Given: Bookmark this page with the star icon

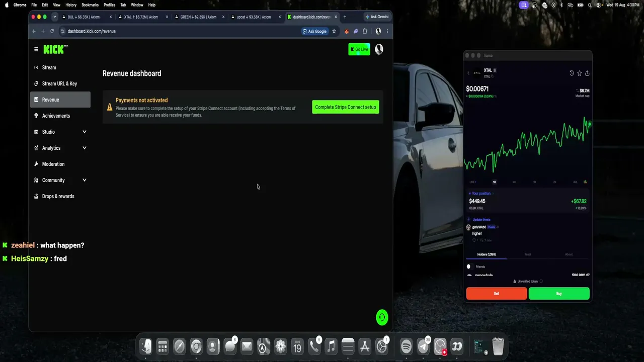Looking at the screenshot, I should point(334,31).
